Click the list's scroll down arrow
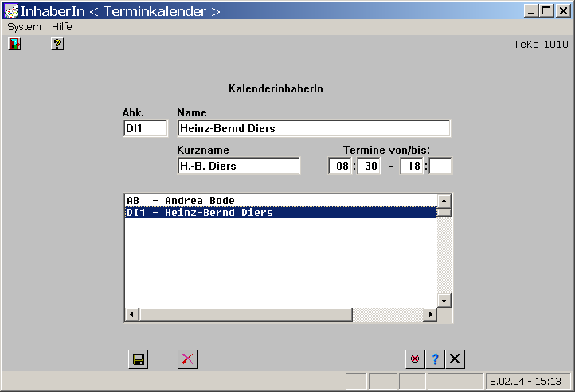The image size is (575, 392). click(x=444, y=300)
